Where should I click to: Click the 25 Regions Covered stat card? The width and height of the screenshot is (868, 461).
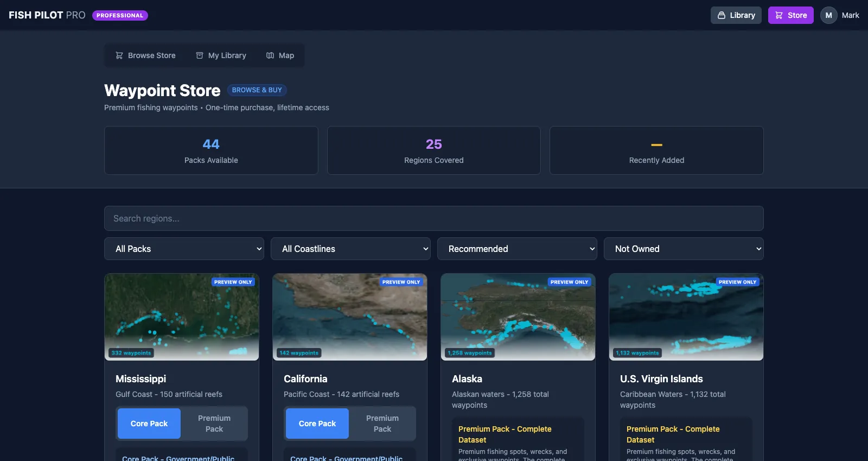tap(434, 150)
